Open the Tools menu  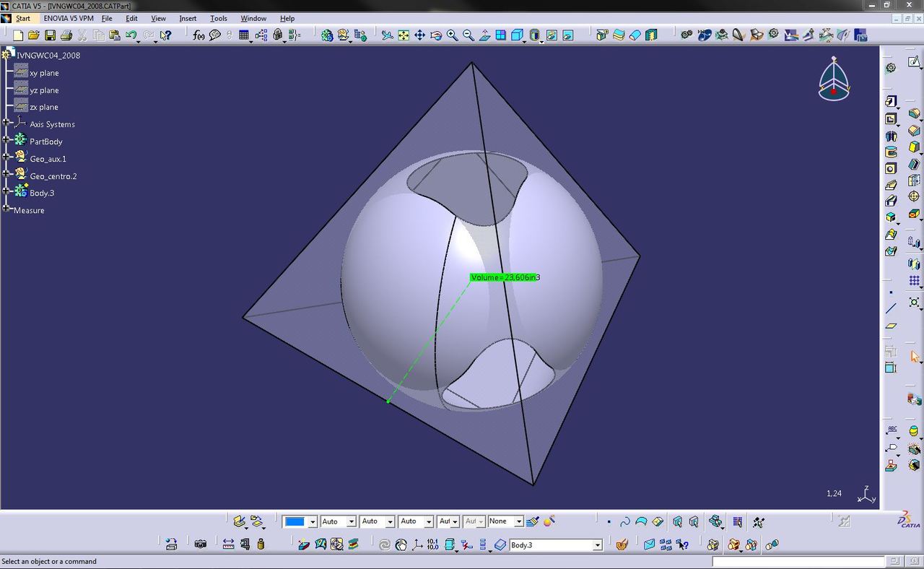tap(218, 18)
